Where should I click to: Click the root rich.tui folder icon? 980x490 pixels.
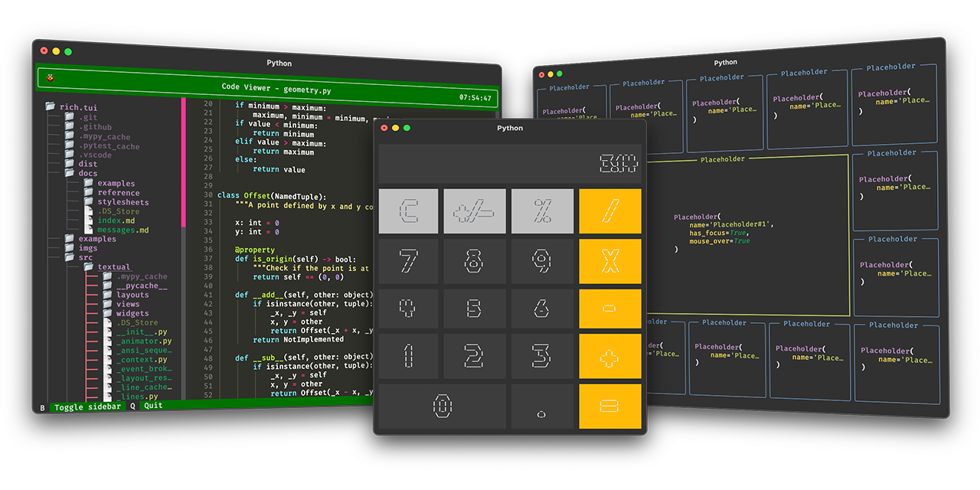[51, 107]
